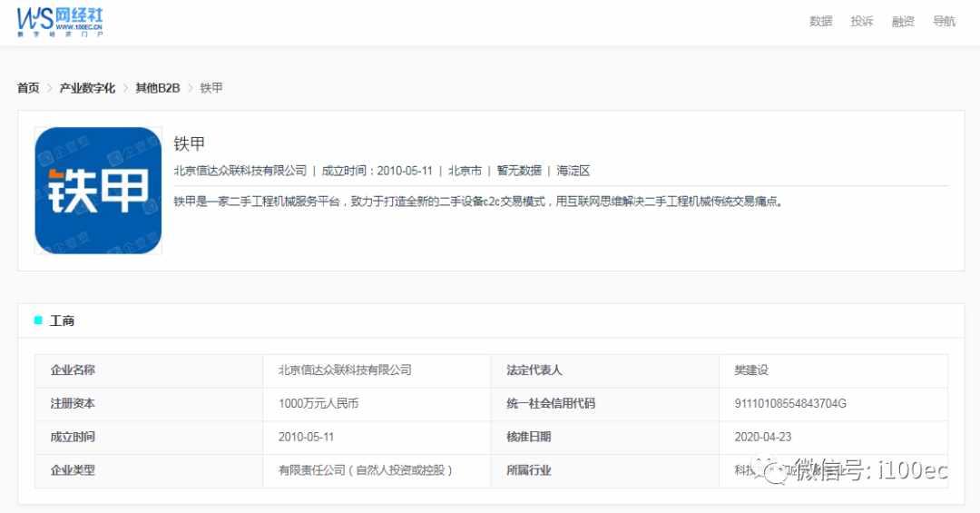
Task: Click the 成立时间：2010-05-11 header text
Action: pyautogui.click(x=377, y=171)
